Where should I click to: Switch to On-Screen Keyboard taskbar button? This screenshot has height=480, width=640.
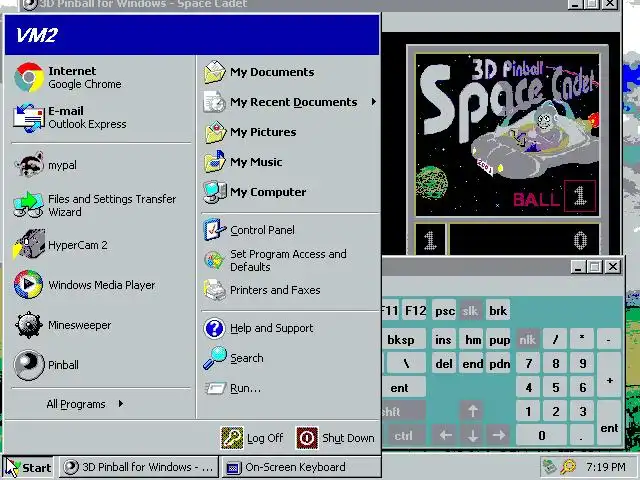point(301,467)
